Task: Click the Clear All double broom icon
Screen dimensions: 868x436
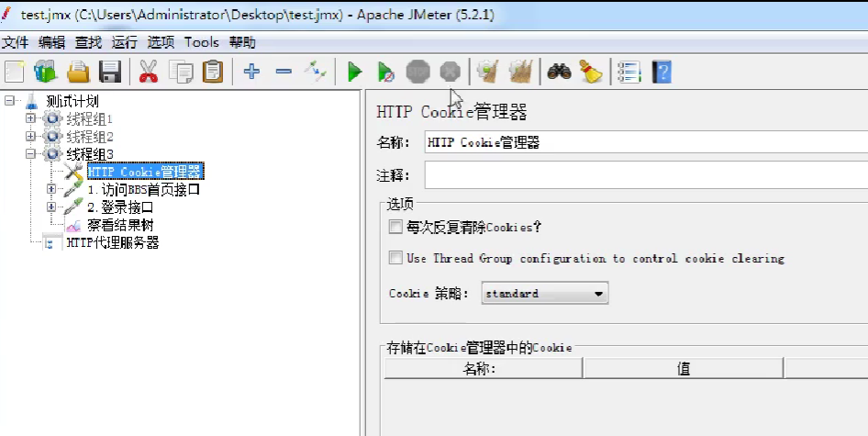Action: 520,72
